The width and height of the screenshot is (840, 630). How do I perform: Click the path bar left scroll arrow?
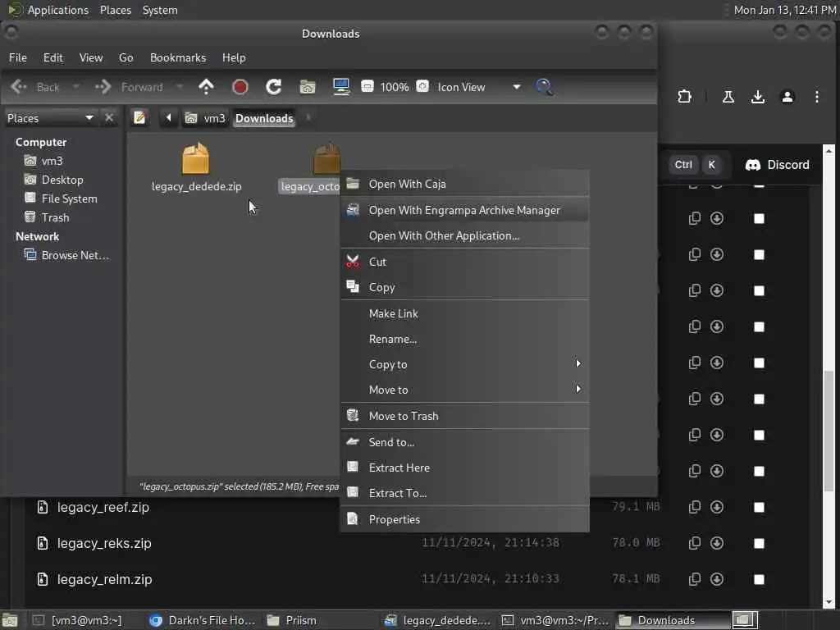pos(168,118)
